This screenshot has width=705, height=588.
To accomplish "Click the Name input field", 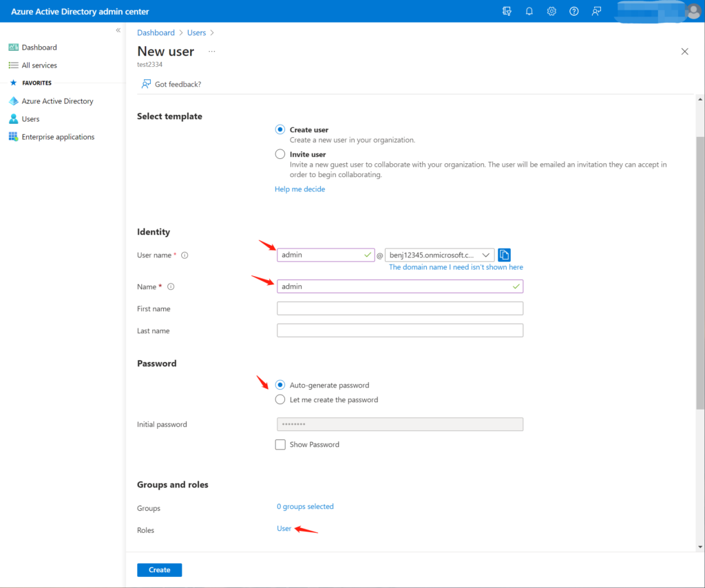I will [x=400, y=286].
